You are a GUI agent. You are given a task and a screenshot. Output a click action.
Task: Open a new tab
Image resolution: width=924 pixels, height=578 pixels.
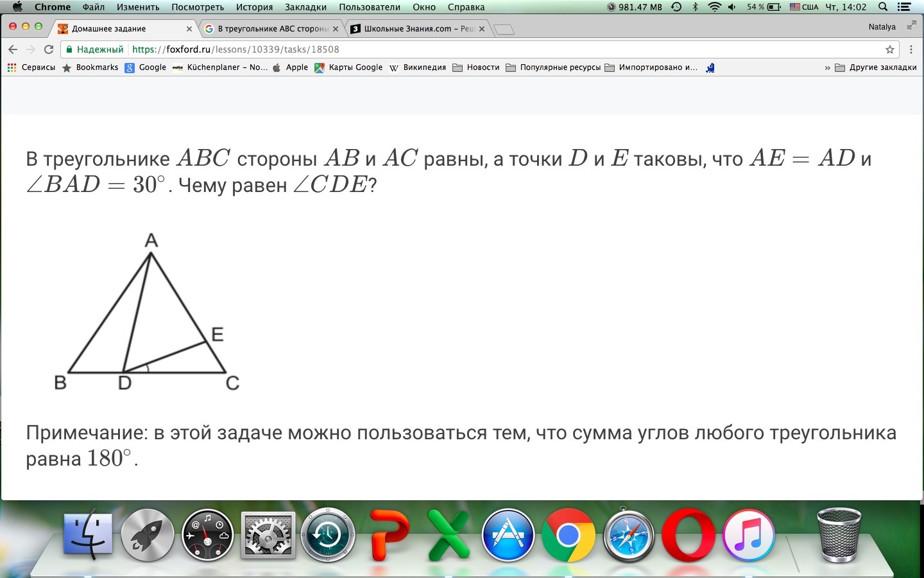click(x=504, y=30)
